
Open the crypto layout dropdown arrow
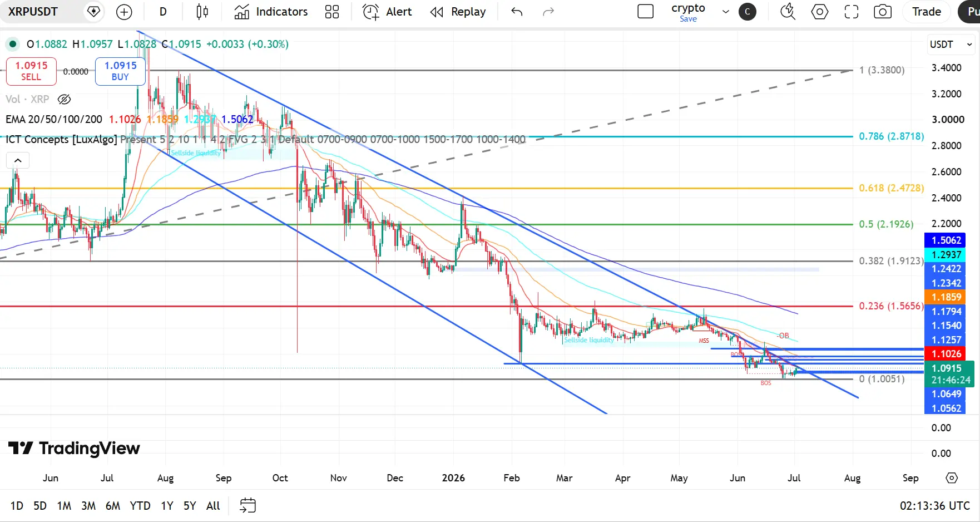point(725,12)
